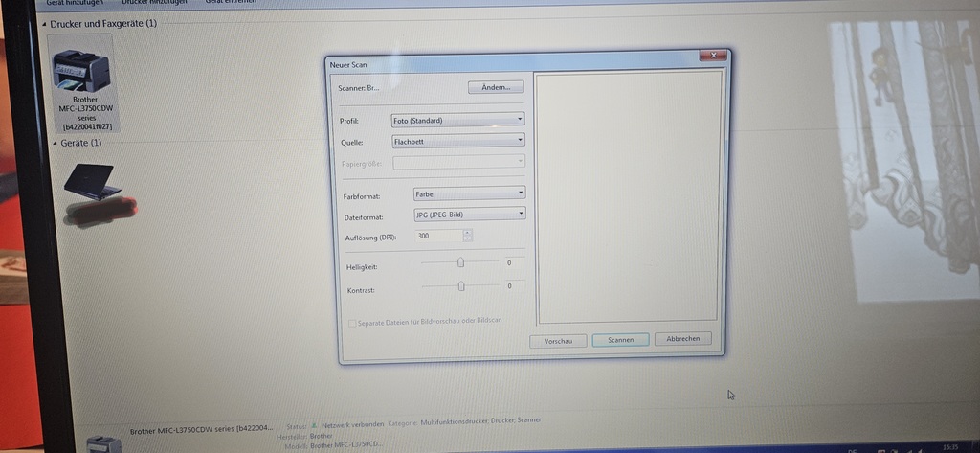Viewport: 980px width, 453px height.
Task: Toggle Separate Dateien für Bildvorschau checkbox
Action: pos(352,323)
